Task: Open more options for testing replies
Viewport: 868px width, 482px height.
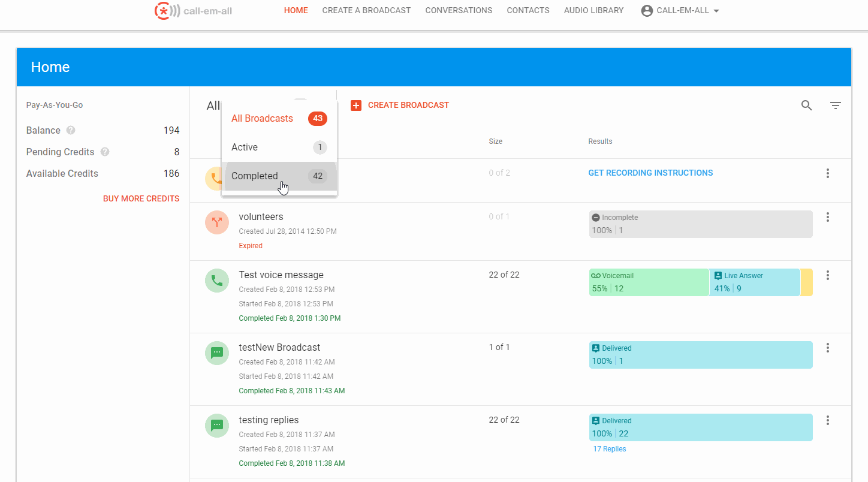Action: (x=828, y=420)
